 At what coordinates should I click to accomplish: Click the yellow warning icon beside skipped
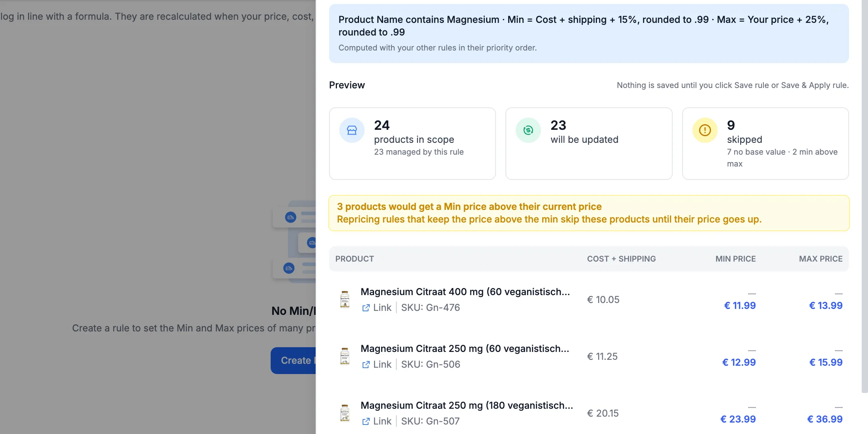pos(705,130)
